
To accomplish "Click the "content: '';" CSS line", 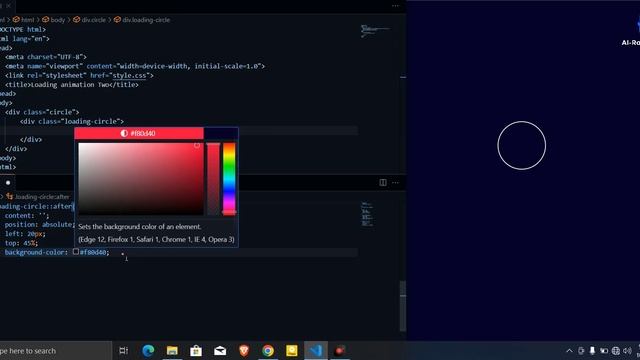I will coord(27,216).
